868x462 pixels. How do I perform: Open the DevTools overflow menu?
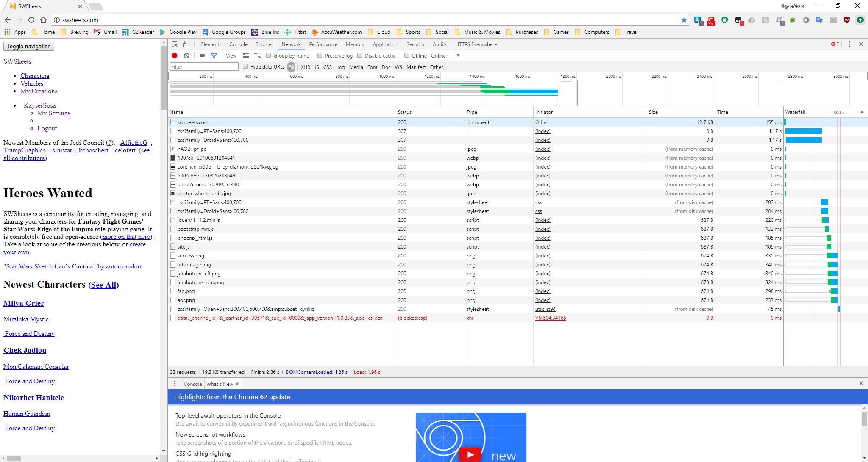coord(849,44)
